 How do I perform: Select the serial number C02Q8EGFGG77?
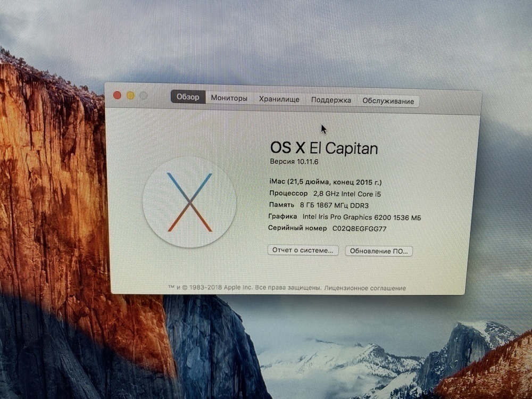tap(359, 229)
